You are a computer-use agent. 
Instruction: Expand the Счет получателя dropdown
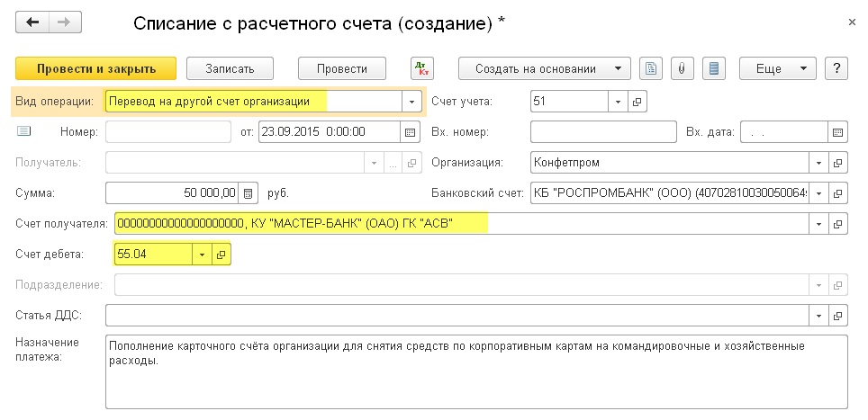(x=818, y=224)
